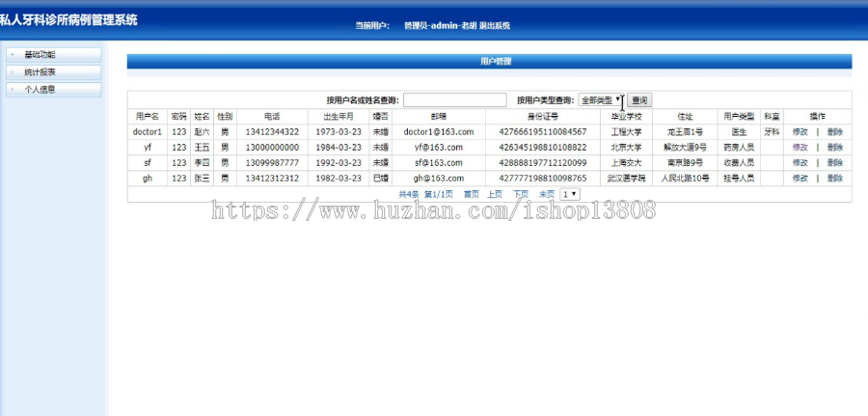Open the 全部类型 user type dropdown
This screenshot has height=416, width=868.
(601, 100)
